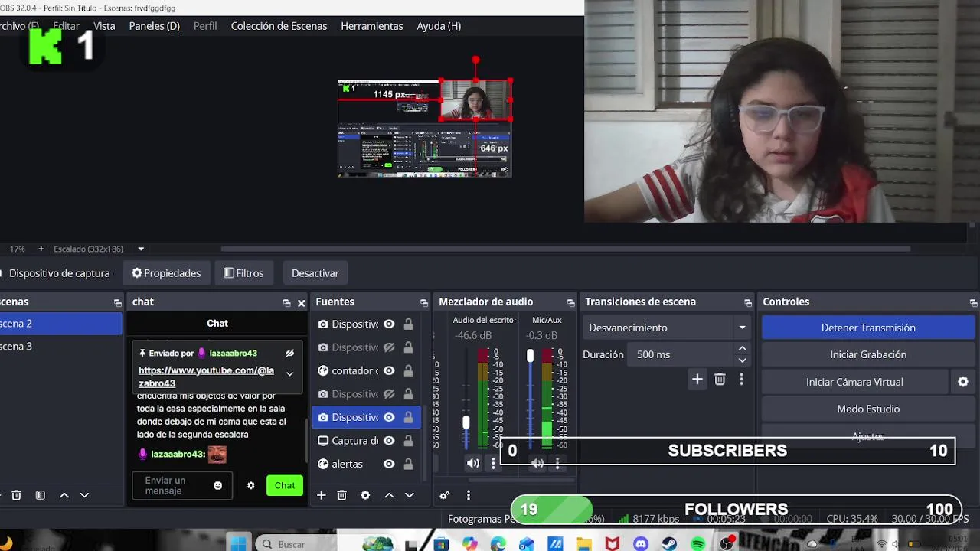Image resolution: width=980 pixels, height=551 pixels.
Task: Start recording with Iniciar Grabación
Action: point(868,354)
